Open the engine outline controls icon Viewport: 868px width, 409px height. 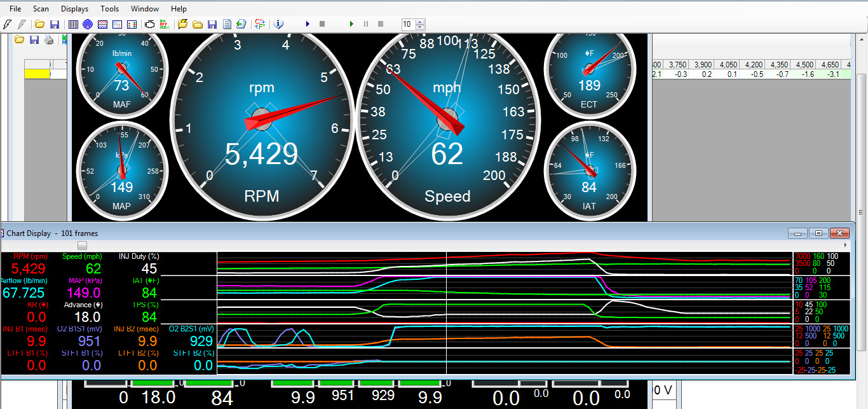click(x=150, y=24)
